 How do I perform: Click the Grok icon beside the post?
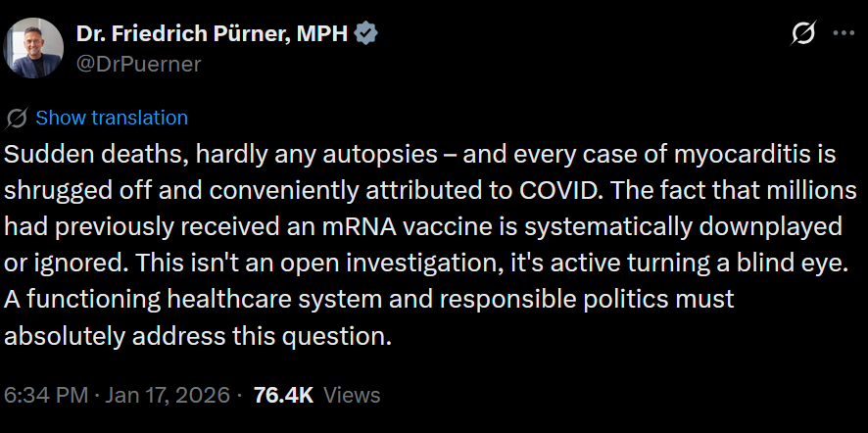click(x=803, y=33)
